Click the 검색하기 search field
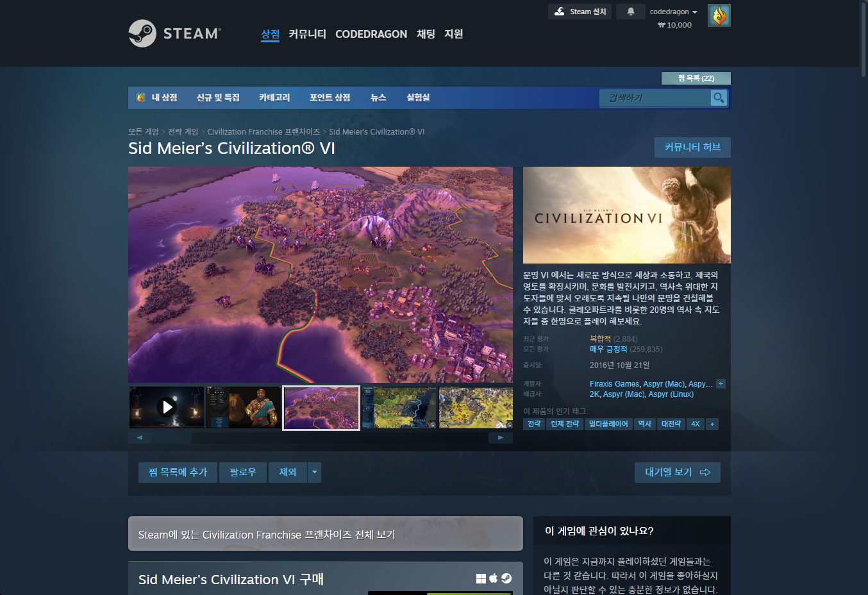868x595 pixels. tap(655, 97)
